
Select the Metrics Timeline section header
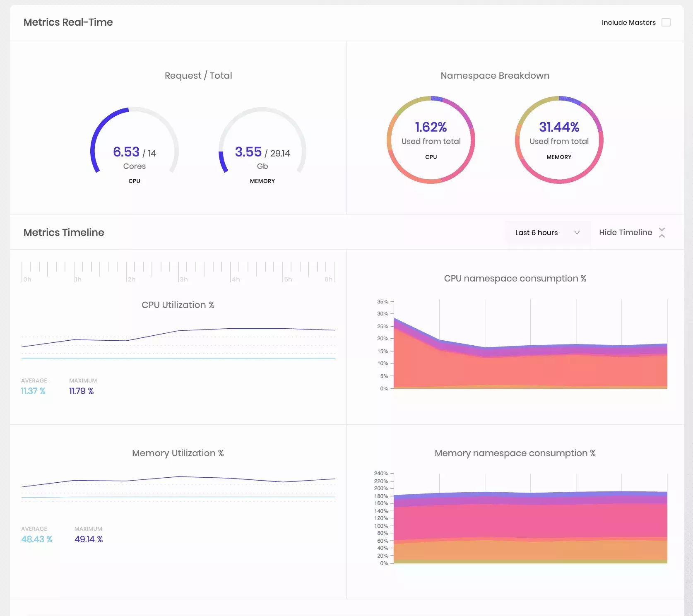pos(64,232)
